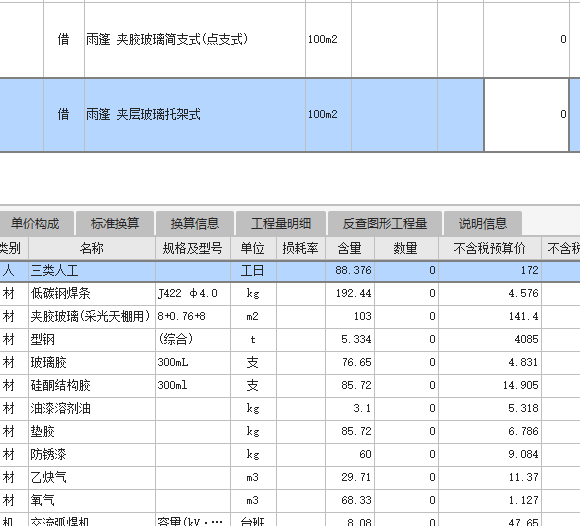This screenshot has height=526, width=580.
Task: Click the 300ml specification of 硅酮结构胶
Action: [x=193, y=385]
